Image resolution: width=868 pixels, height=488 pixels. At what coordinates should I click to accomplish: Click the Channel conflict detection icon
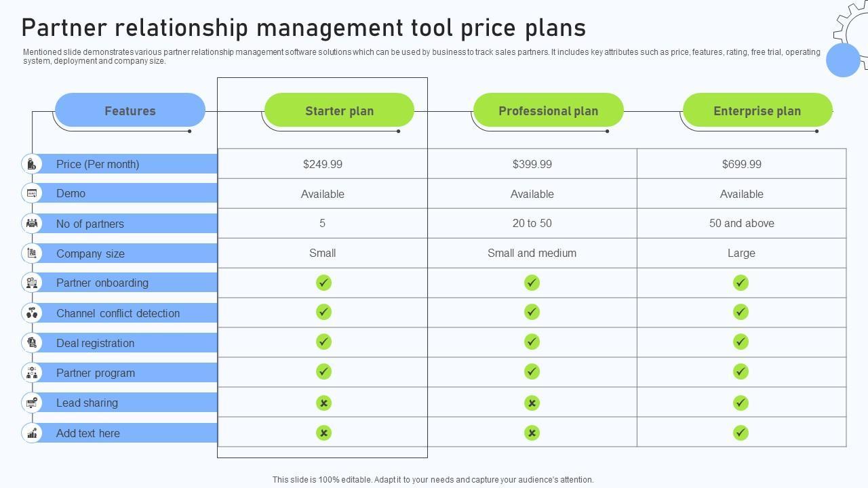coord(32,313)
